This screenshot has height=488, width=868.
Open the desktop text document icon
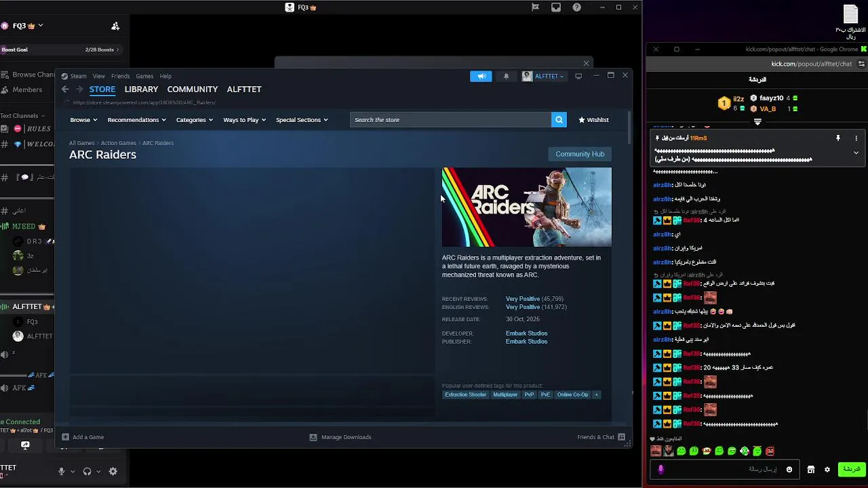pyautogui.click(x=850, y=21)
